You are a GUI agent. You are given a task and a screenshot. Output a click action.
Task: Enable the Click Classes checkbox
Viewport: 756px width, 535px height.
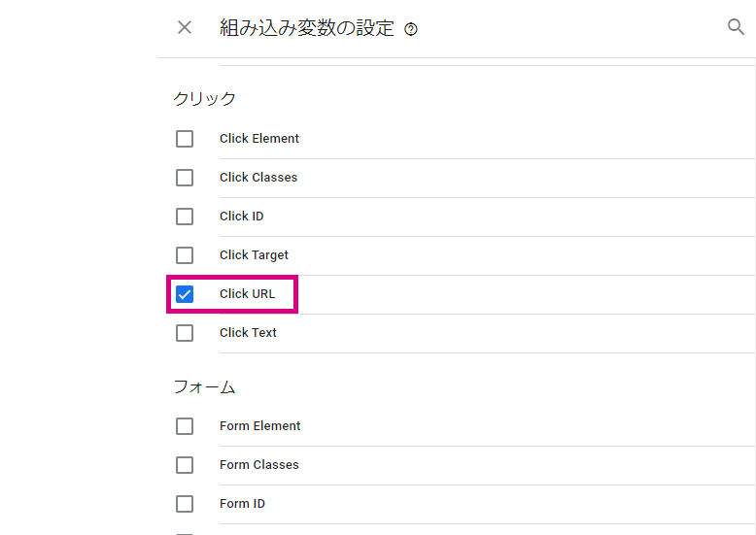click(185, 178)
